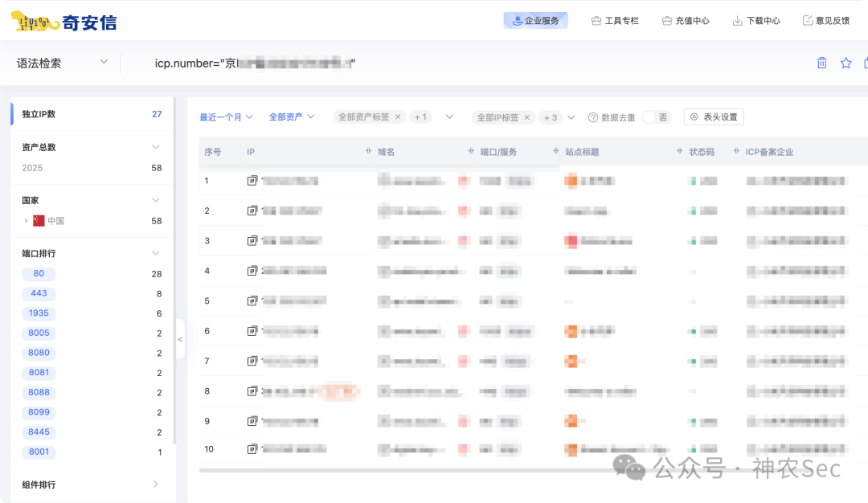Click inside the icp.number search input field
Image resolution: width=868 pixels, height=503 pixels.
321,63
